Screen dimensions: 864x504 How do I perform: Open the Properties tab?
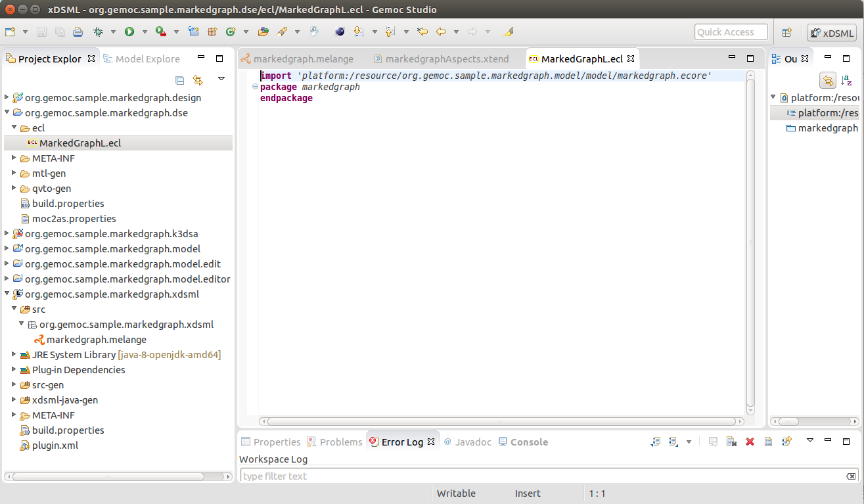[271, 442]
